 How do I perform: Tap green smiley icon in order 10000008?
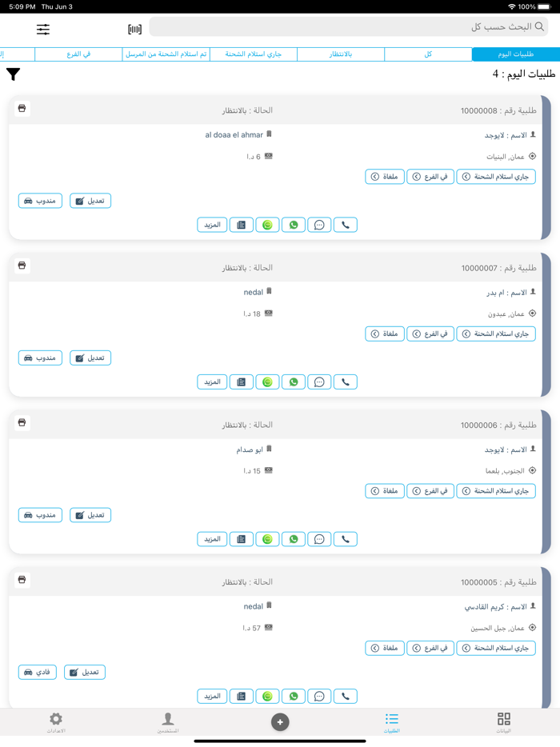coord(267,225)
